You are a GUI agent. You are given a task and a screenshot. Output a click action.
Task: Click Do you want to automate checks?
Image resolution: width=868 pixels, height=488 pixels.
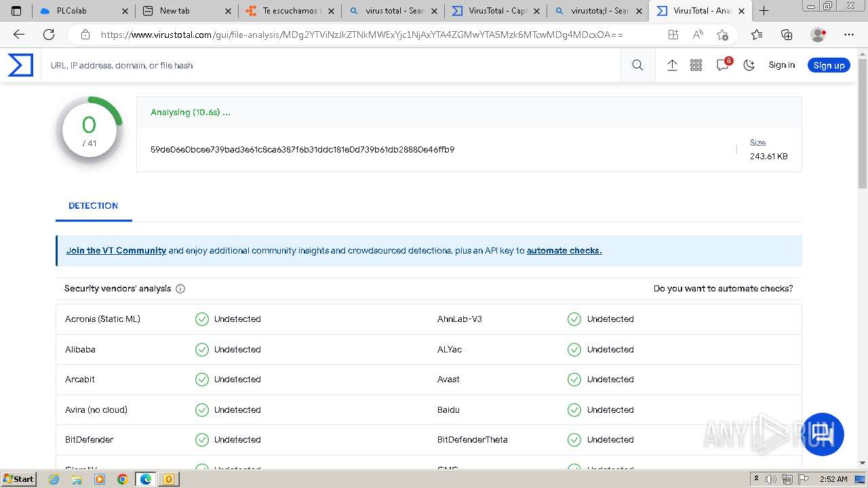[x=723, y=289]
